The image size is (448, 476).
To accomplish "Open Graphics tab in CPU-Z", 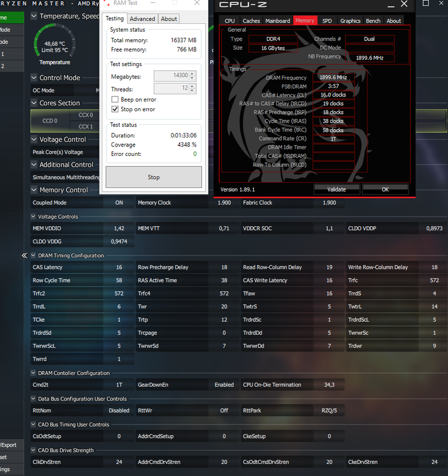I will pos(350,21).
